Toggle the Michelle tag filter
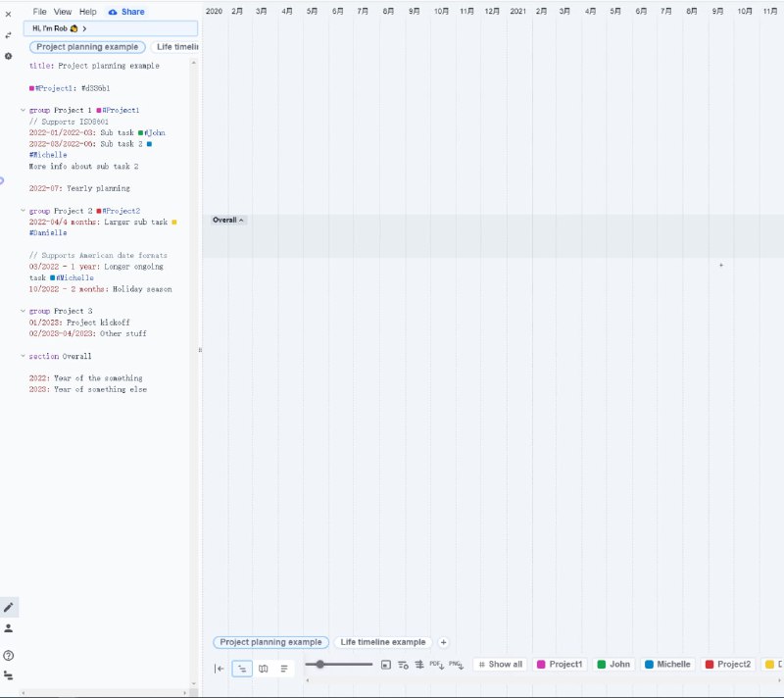Viewport: 784px width, 698px height. tap(667, 665)
